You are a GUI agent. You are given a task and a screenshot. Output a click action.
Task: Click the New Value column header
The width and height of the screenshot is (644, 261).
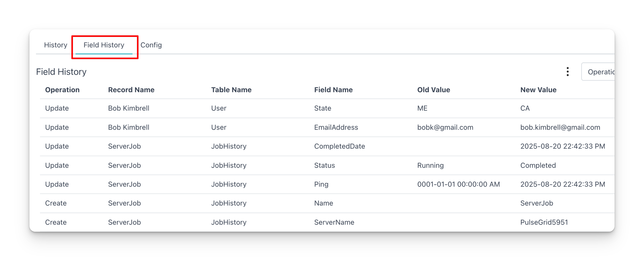pyautogui.click(x=538, y=90)
